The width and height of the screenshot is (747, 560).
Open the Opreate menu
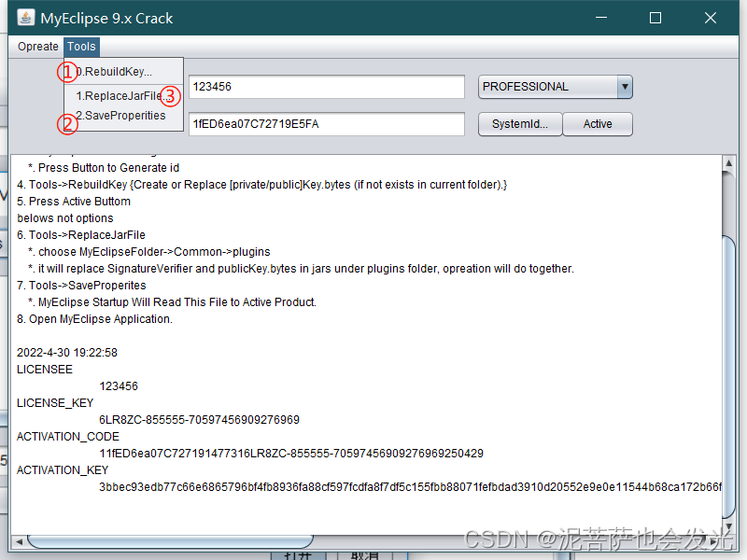37,47
